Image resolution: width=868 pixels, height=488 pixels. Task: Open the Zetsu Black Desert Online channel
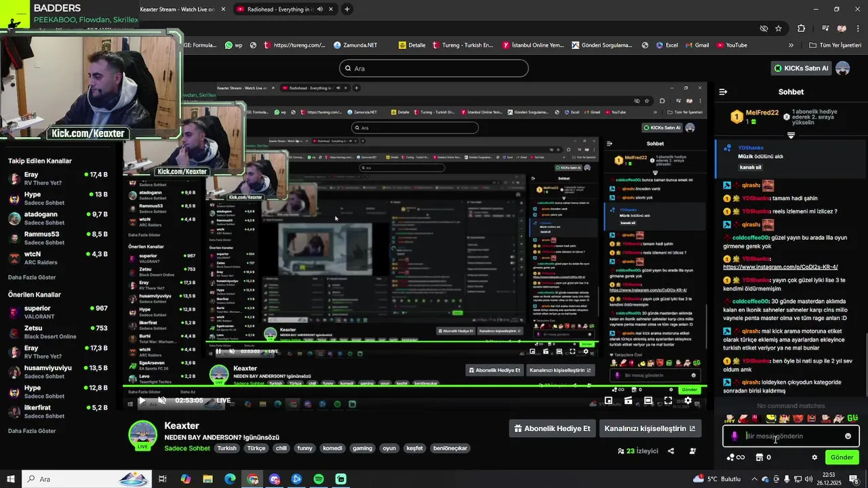(58, 332)
